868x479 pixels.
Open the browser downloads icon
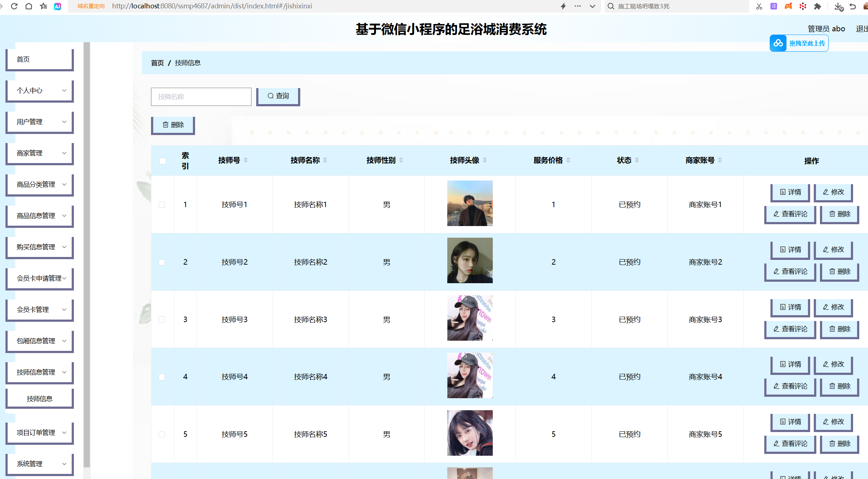[x=839, y=7]
